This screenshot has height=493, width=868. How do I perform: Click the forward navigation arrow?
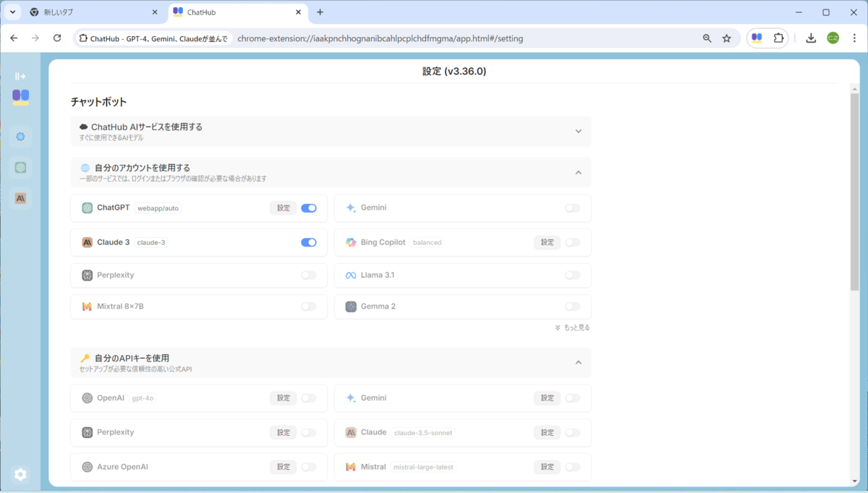coord(35,38)
